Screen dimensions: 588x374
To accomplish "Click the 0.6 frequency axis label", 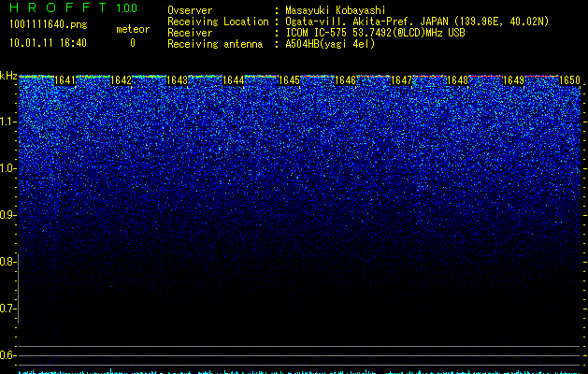I will click(7, 355).
